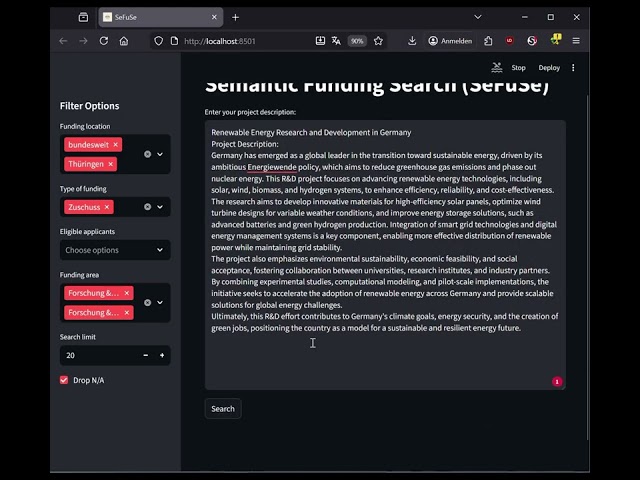Remove the bundesweit tag
This screenshot has width=640, height=480.
coord(116,144)
